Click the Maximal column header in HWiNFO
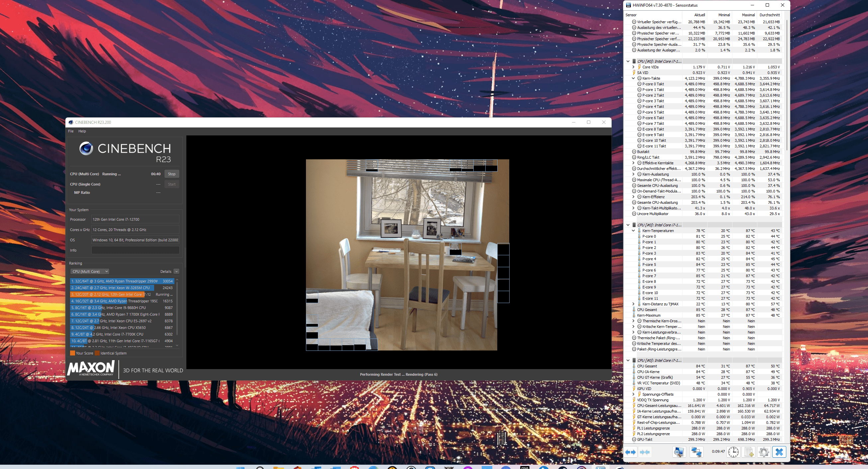This screenshot has width=868, height=469. pos(748,15)
